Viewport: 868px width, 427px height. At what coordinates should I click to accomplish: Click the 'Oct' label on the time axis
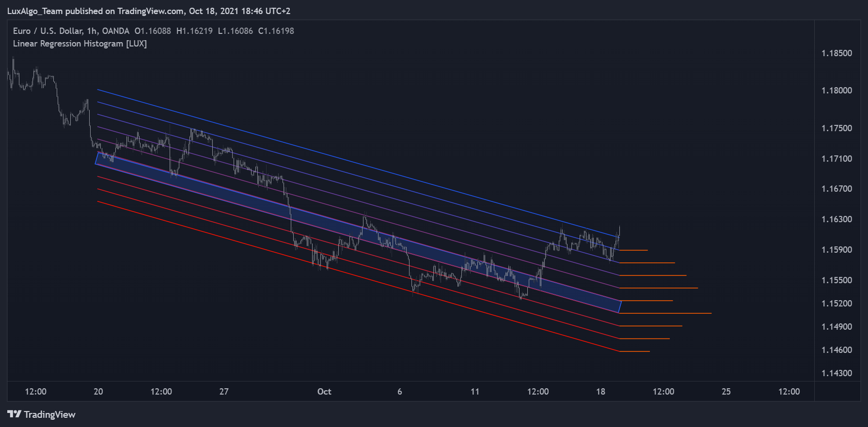click(324, 392)
